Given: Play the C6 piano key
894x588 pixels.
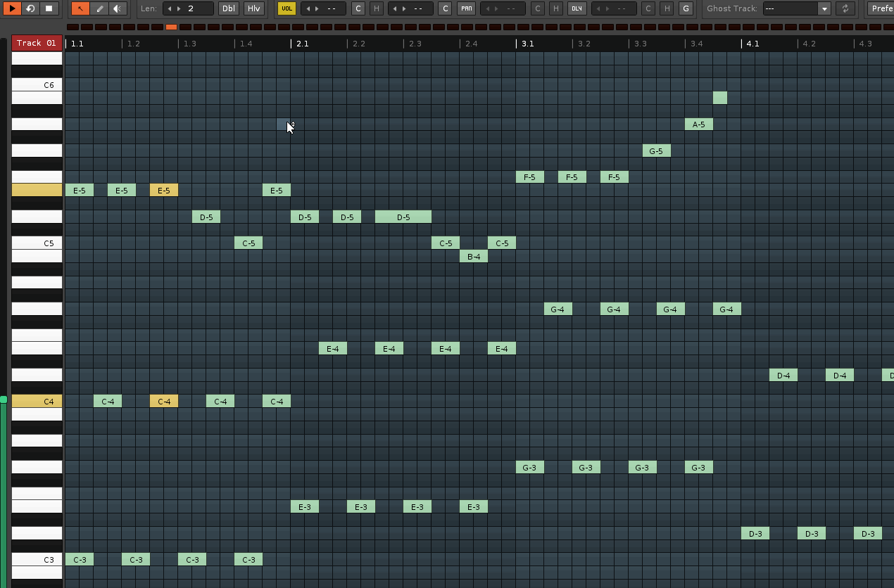Looking at the screenshot, I should 37,85.
